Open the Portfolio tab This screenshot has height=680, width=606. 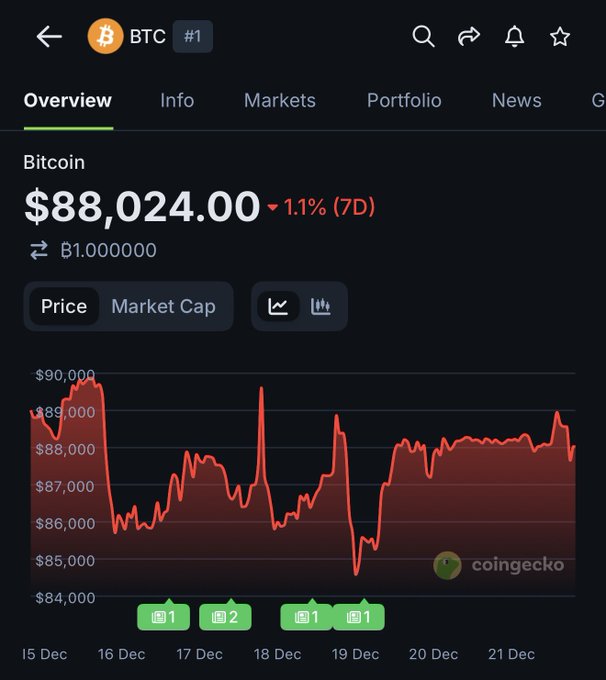[404, 100]
